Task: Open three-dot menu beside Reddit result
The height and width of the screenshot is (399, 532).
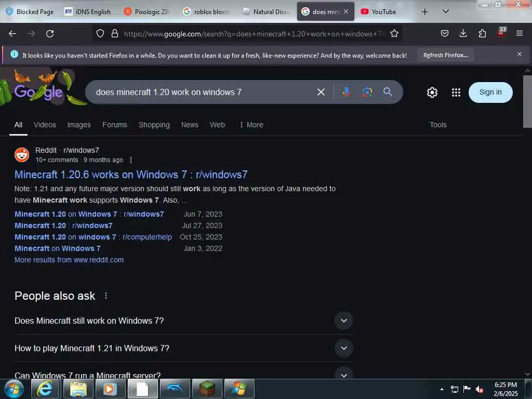Action: tap(131, 160)
